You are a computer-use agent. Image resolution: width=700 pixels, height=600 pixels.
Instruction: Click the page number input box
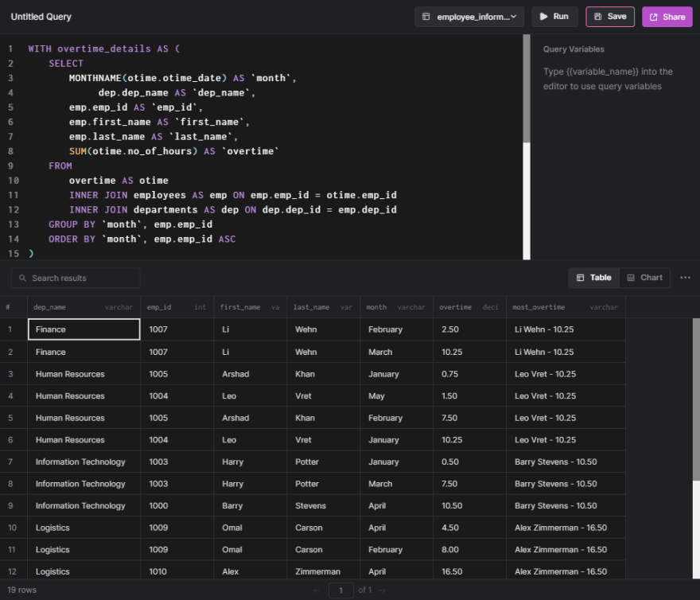[x=340, y=590]
